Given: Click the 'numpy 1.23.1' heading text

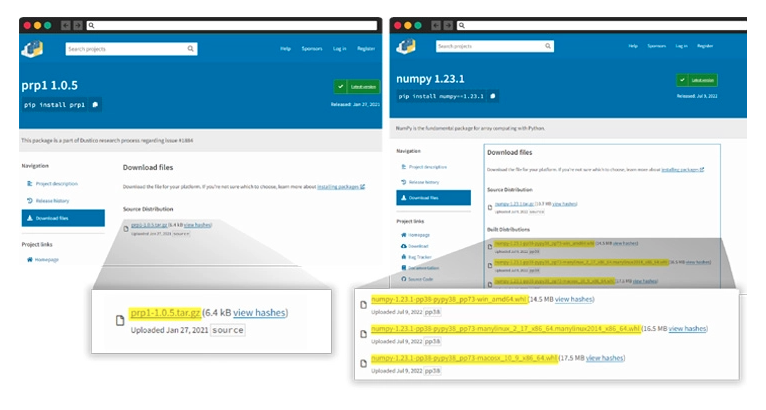Looking at the screenshot, I should pyautogui.click(x=430, y=79).
